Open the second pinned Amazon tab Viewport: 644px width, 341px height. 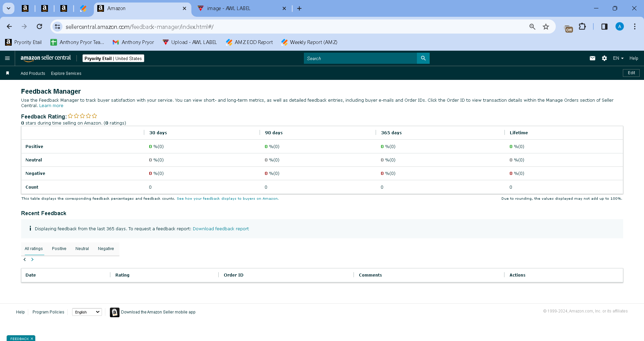pos(45,8)
